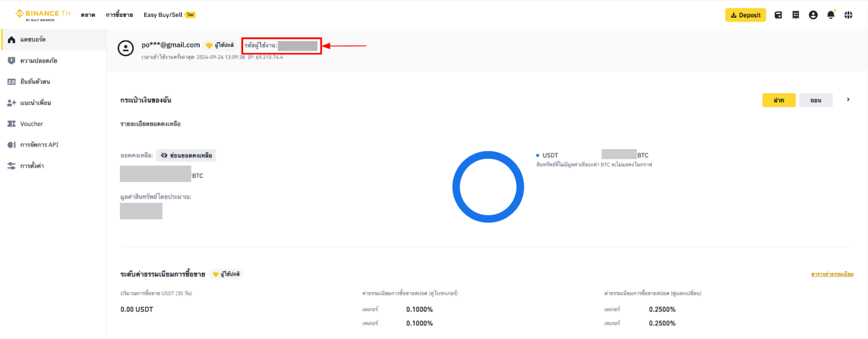Open การตั้งค่า settings in the sidebar
This screenshot has height=339, width=868.
32,166
